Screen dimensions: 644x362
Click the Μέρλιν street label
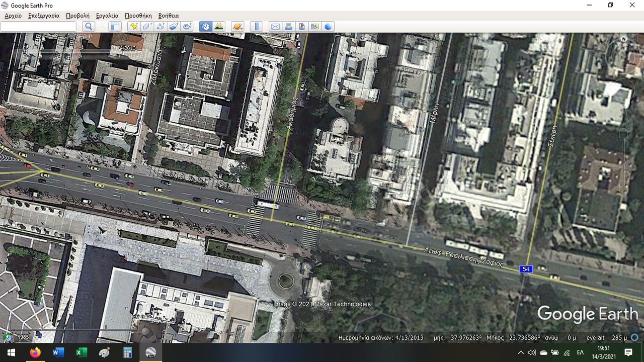[435, 112]
